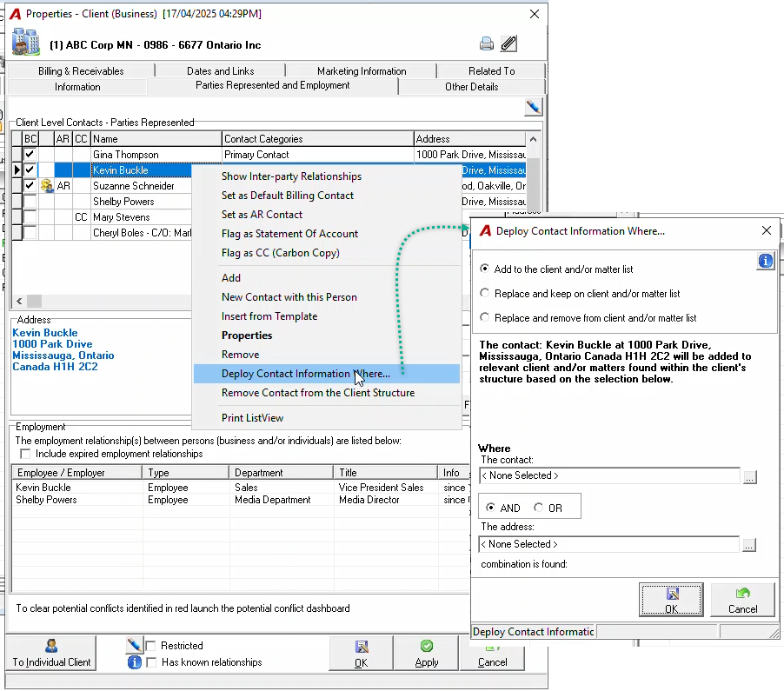Open the Billing & Receivables tab
This screenshot has height=691, width=784.
tap(81, 71)
